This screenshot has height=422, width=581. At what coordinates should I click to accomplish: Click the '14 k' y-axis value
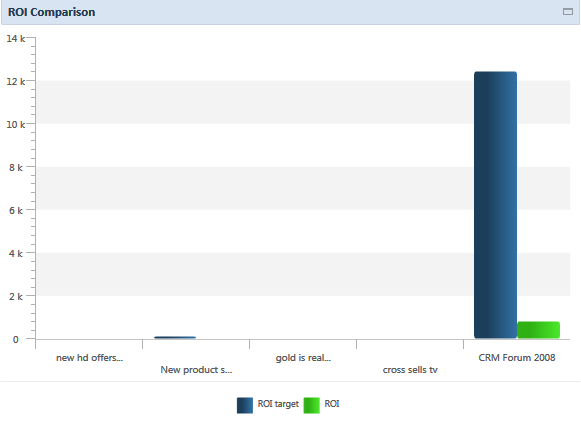click(16, 39)
